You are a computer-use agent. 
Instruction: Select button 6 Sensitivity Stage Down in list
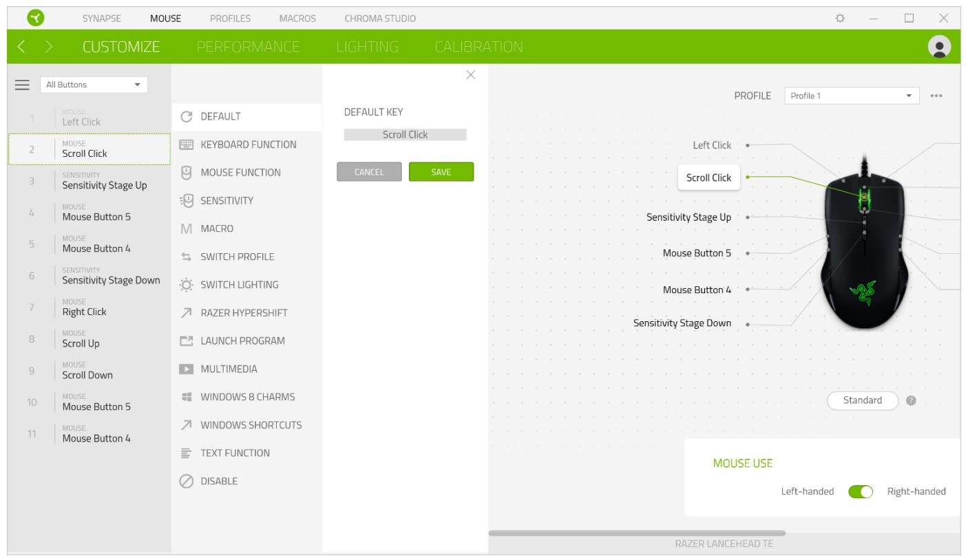coord(89,276)
